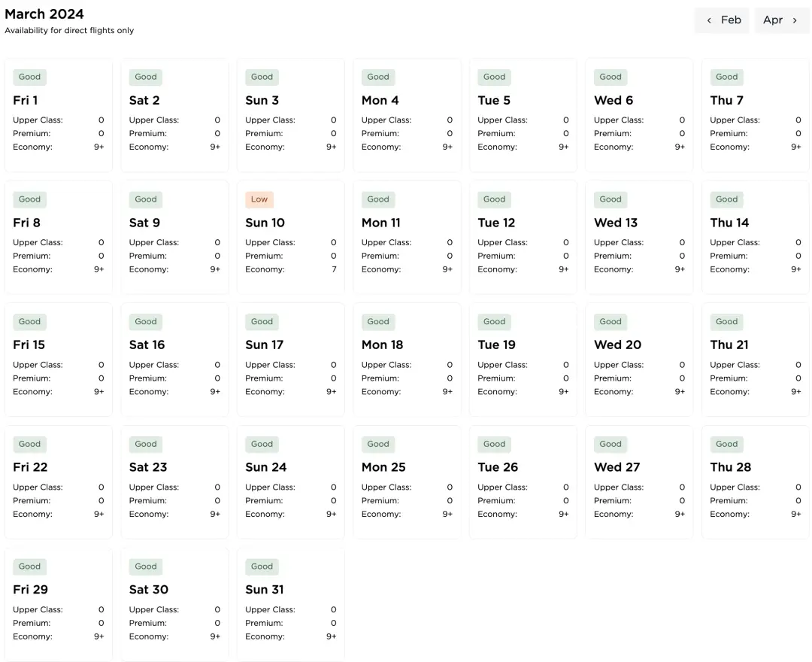Viewport: 812px width, 662px height.
Task: Open Wed 27 date heading
Action: (x=617, y=467)
